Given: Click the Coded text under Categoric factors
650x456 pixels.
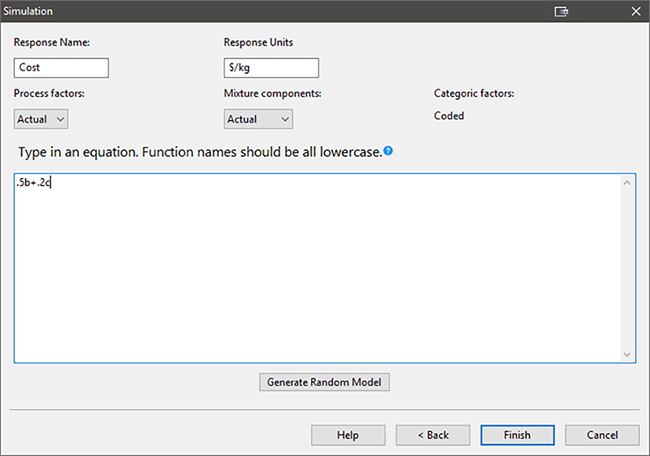Looking at the screenshot, I should [449, 116].
